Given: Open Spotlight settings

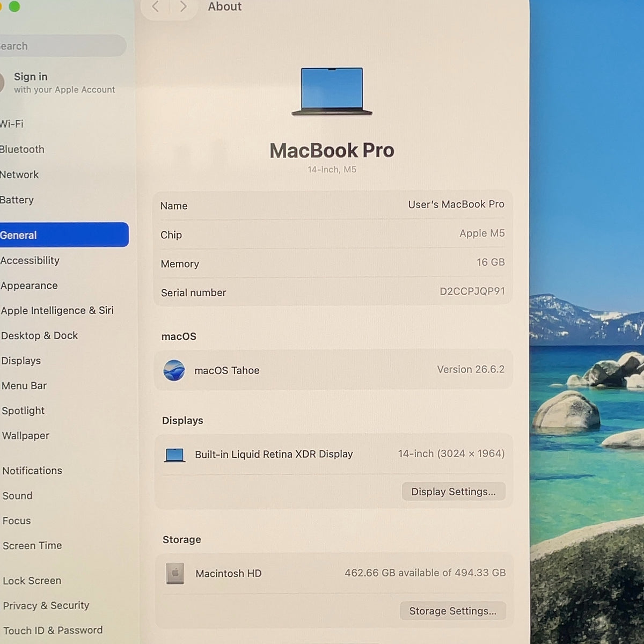Looking at the screenshot, I should point(23,411).
